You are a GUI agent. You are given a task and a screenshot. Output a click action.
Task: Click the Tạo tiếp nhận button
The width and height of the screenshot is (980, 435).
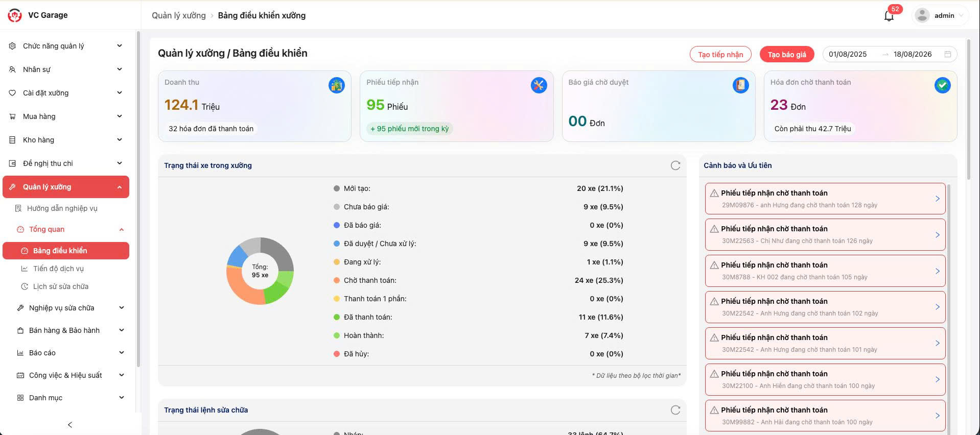[x=720, y=54]
